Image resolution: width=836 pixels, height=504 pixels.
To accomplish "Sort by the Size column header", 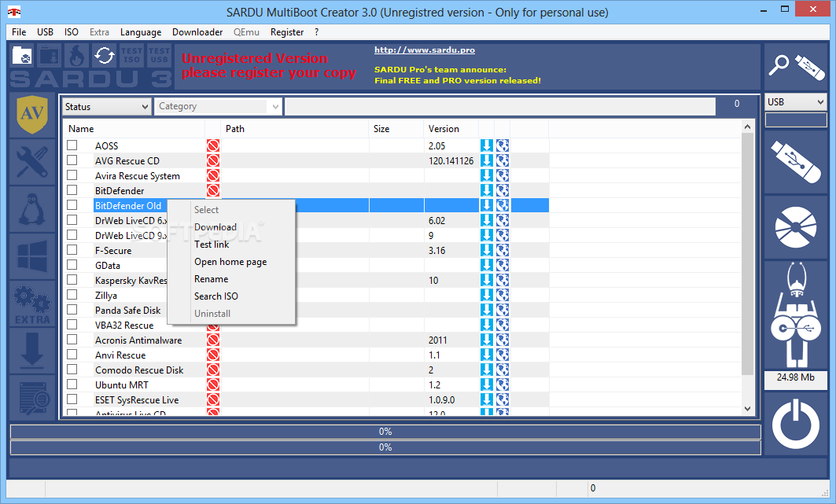I will (396, 128).
